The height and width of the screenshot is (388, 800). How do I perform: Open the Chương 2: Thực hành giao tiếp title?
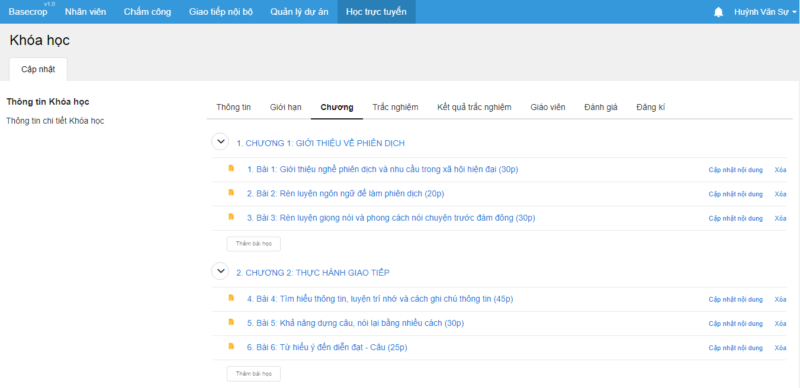[x=313, y=273]
